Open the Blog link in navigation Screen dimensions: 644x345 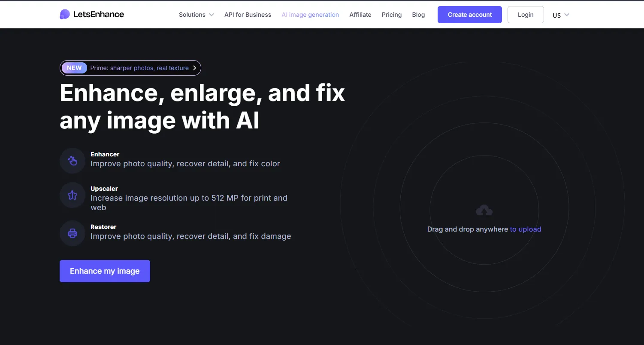[418, 15]
